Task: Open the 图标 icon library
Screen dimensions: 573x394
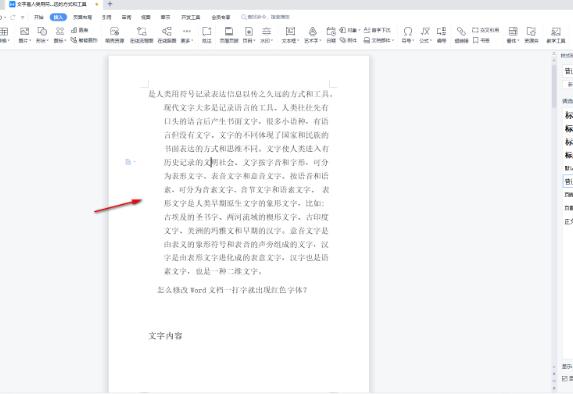Action: pos(60,34)
